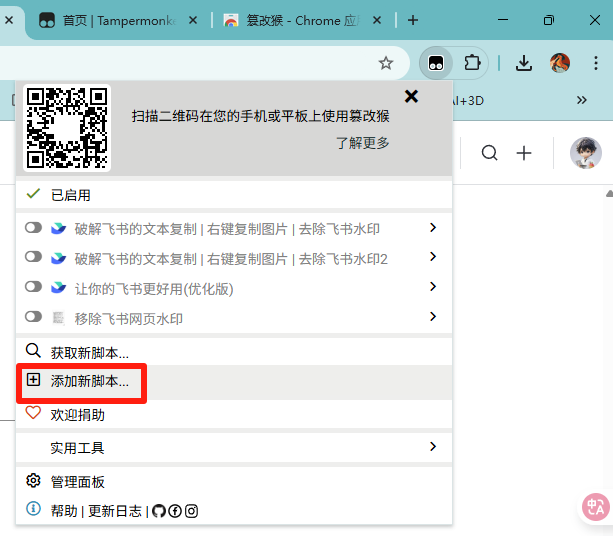Select 获取新脚本... menu entry
Viewport: 613px width, 536px height.
[x=89, y=352]
